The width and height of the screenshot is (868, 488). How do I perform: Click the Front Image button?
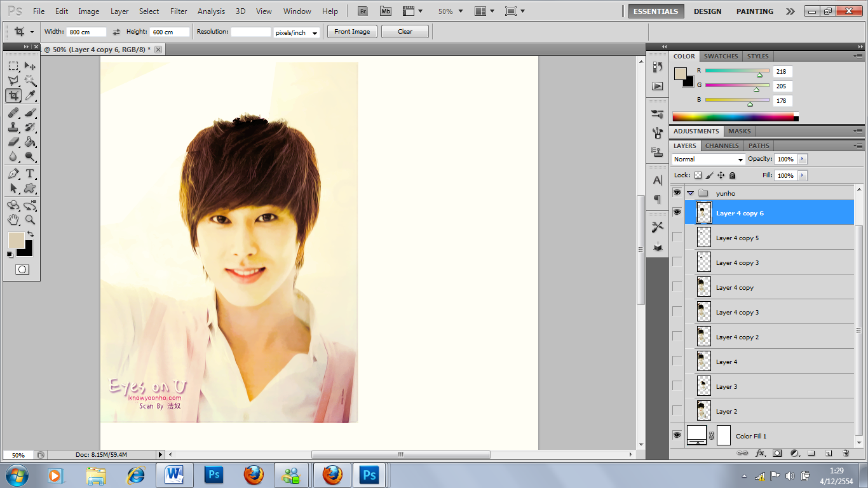352,32
